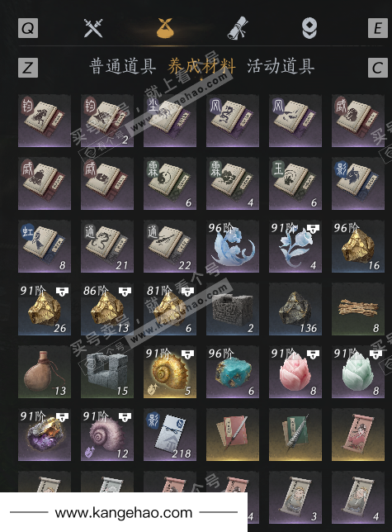Image resolution: width=392 pixels, height=532 pixels.
Task: Select the 91阶 golden conch shell item
Action: coord(170,372)
